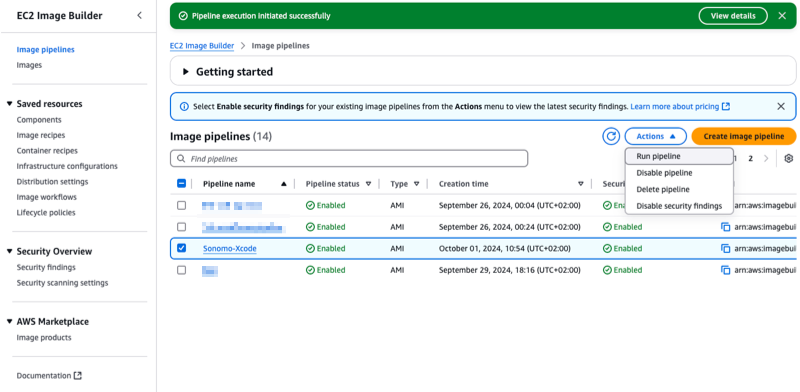The image size is (800, 392).
Task: Refresh the image pipelines list
Action: pyautogui.click(x=611, y=136)
